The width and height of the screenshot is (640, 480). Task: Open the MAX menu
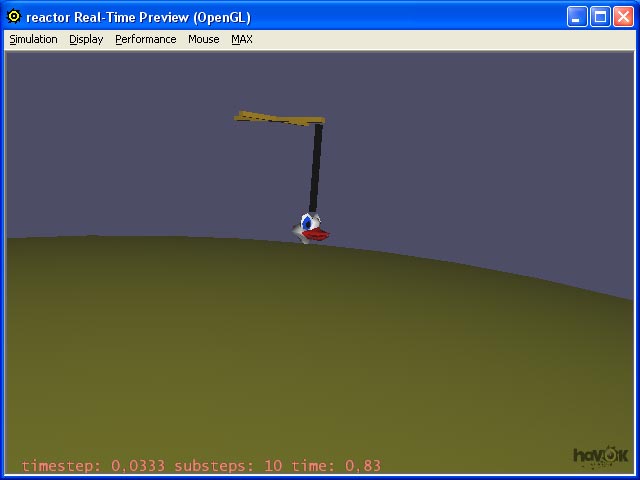pyautogui.click(x=242, y=39)
